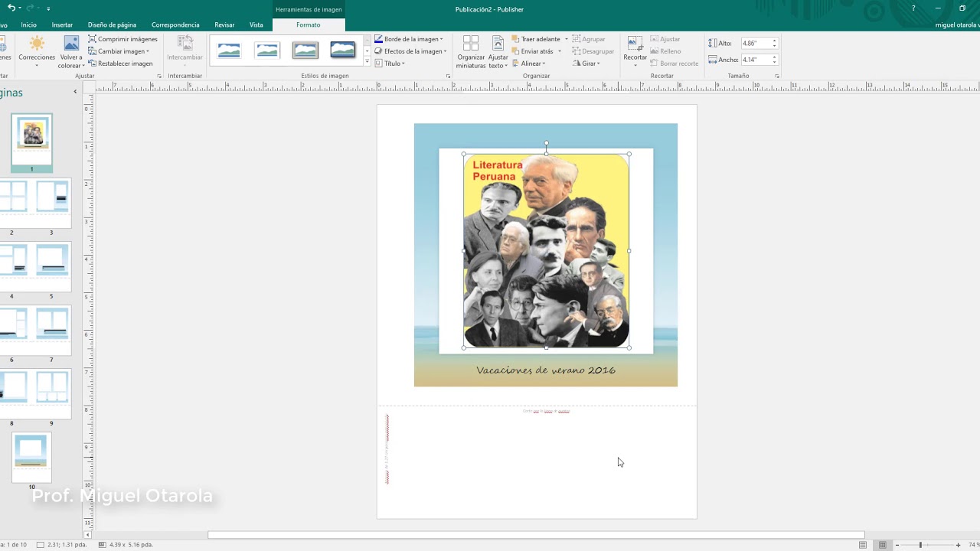The height and width of the screenshot is (551, 980).
Task: Click the Undo button
Action: tap(11, 8)
